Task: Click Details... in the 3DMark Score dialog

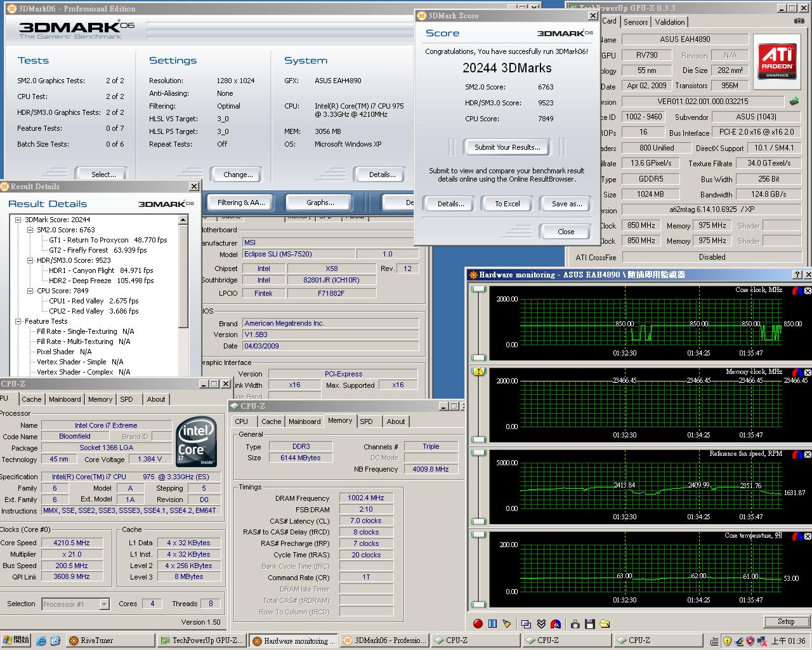Action: point(450,204)
